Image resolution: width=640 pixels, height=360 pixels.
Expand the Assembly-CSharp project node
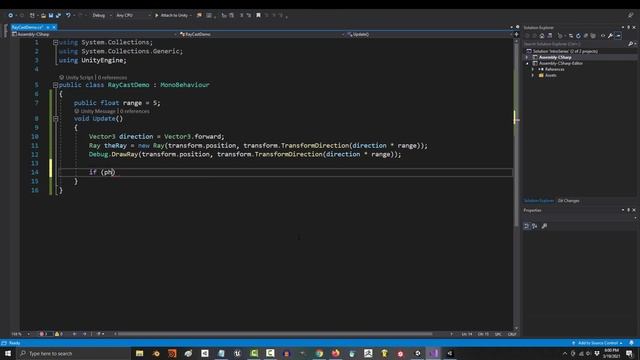527,58
